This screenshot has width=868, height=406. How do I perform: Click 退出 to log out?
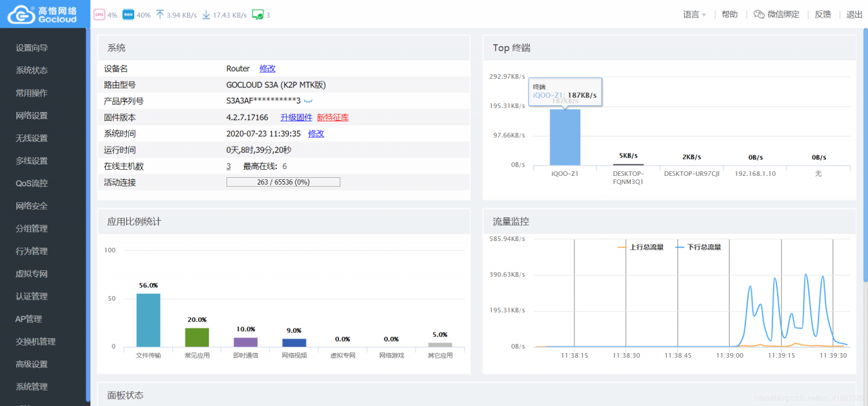854,14
